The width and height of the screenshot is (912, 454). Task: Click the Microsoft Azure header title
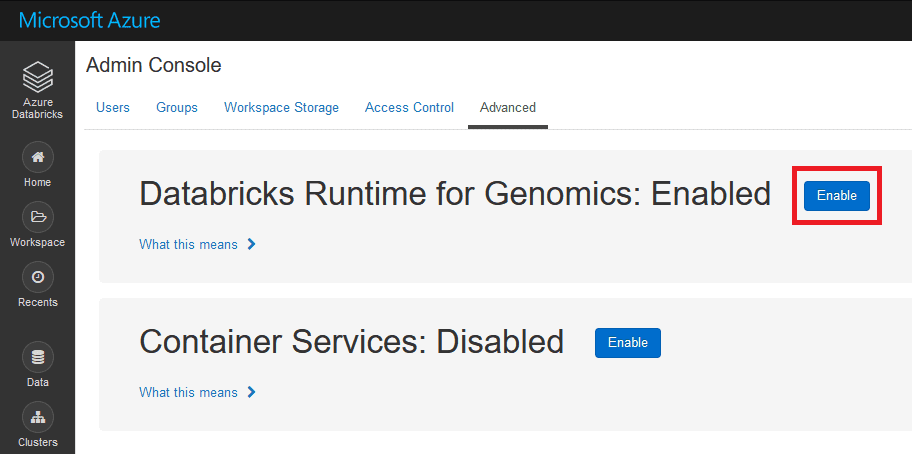(90, 20)
